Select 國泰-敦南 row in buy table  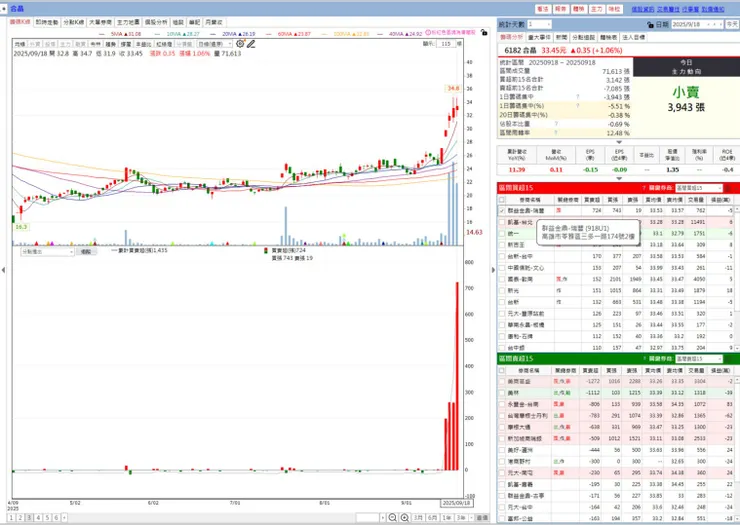[x=615, y=279]
